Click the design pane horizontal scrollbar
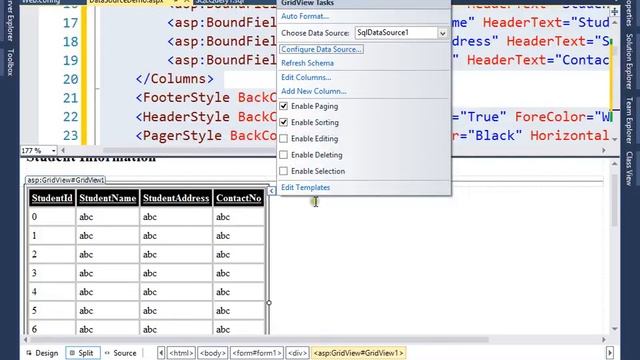 [x=260, y=340]
